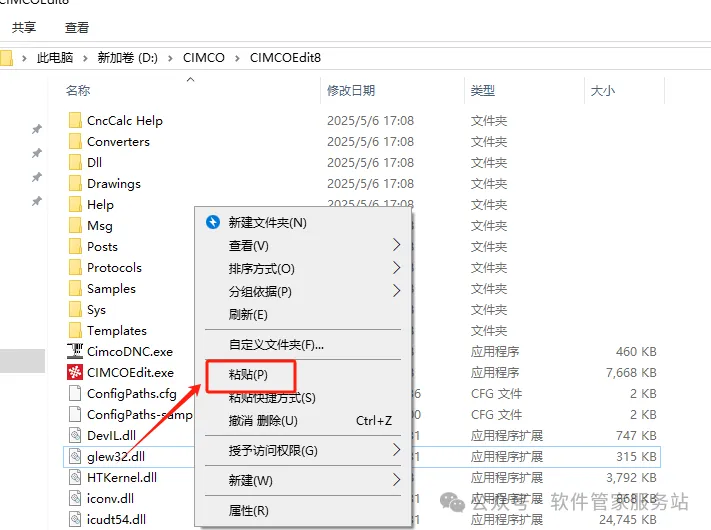Open the breadcrumb chevron after 此电脑
The image size is (711, 530).
(x=85, y=58)
